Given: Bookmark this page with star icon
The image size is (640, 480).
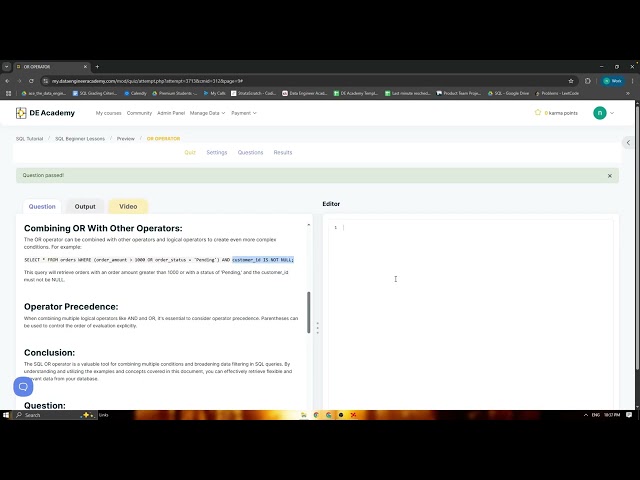Looking at the screenshot, I should [571, 81].
